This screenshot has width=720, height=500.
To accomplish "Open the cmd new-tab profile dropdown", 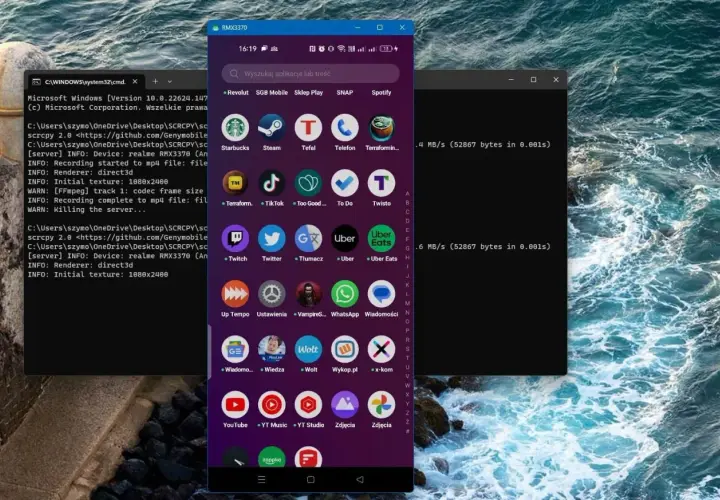I will point(169,81).
